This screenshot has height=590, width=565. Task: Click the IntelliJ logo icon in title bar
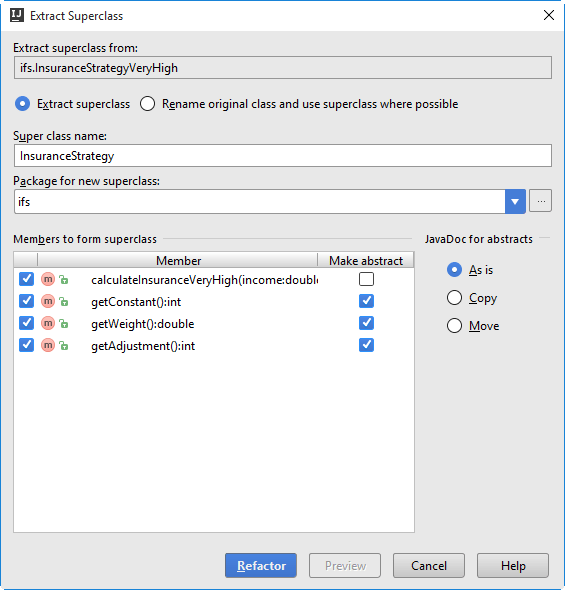coord(17,15)
